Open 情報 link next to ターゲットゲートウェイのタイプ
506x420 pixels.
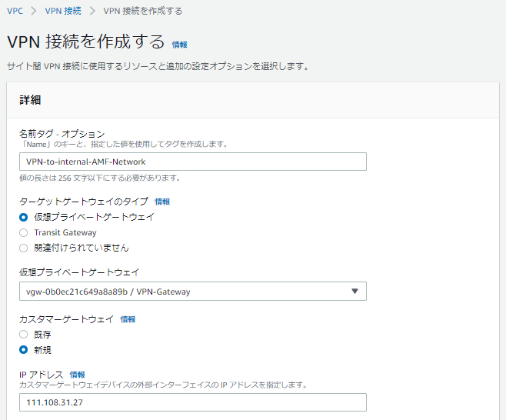pyautogui.click(x=162, y=202)
